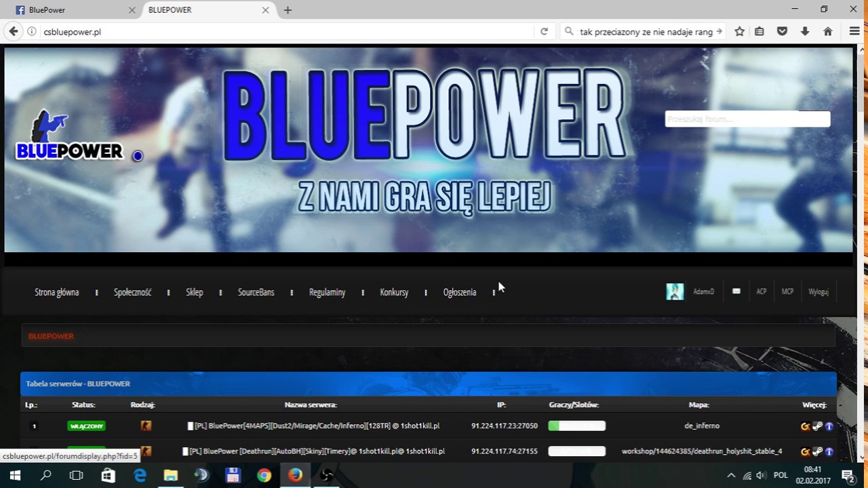This screenshot has height=488, width=868.
Task: Connect via the Steam icon in the de_inferno row
Action: tap(817, 426)
